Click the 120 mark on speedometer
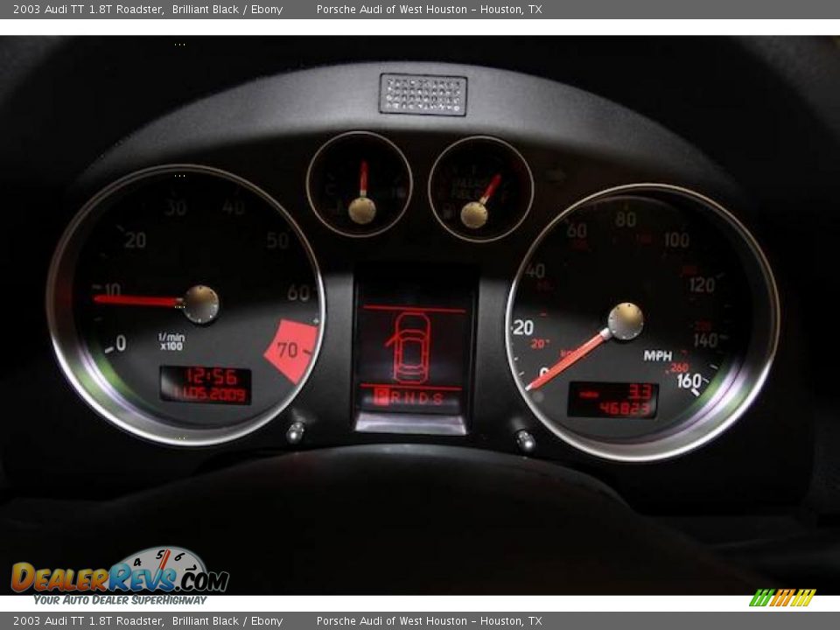The height and width of the screenshot is (630, 840). [702, 284]
